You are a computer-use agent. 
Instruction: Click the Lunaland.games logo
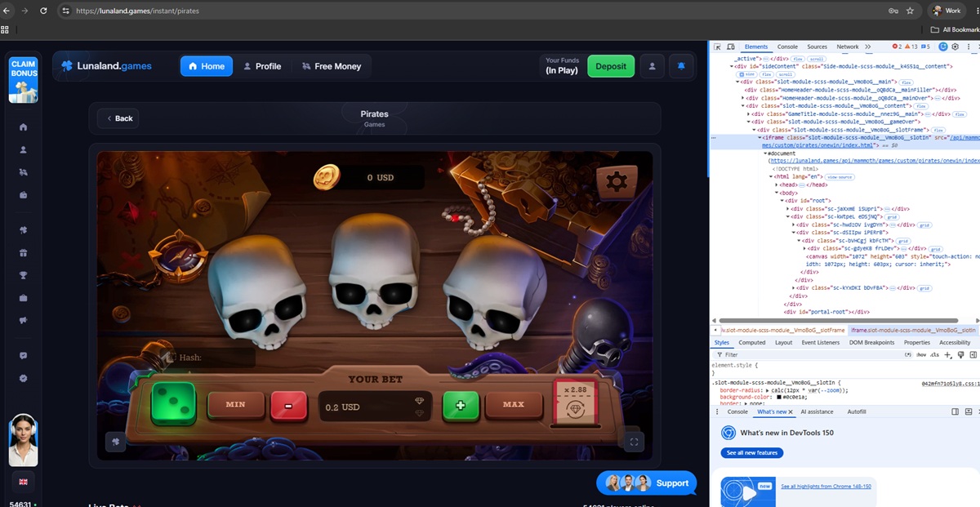coord(108,66)
